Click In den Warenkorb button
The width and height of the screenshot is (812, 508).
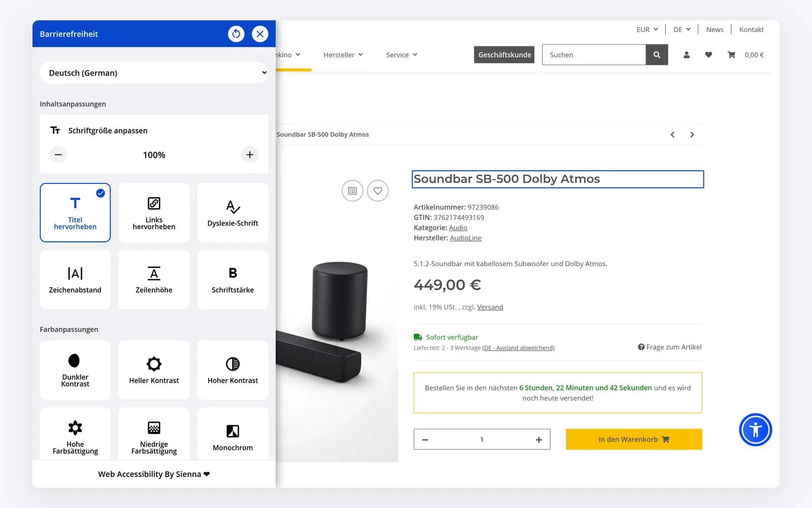[x=634, y=439]
